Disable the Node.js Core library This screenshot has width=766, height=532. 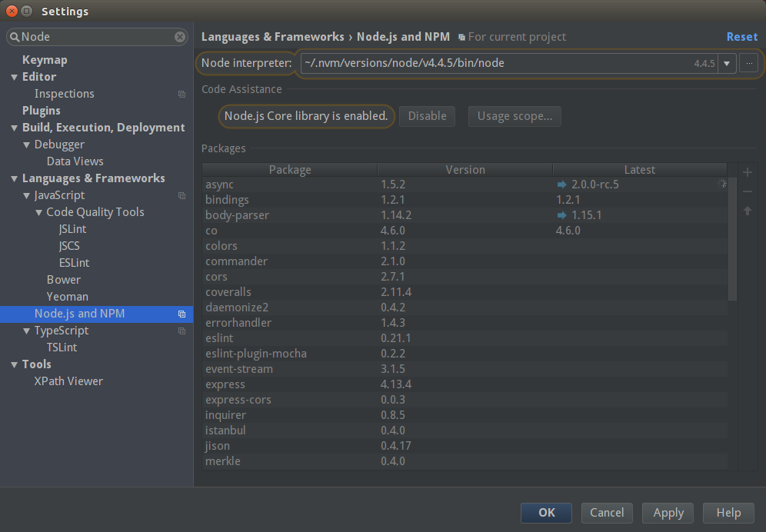(x=428, y=116)
